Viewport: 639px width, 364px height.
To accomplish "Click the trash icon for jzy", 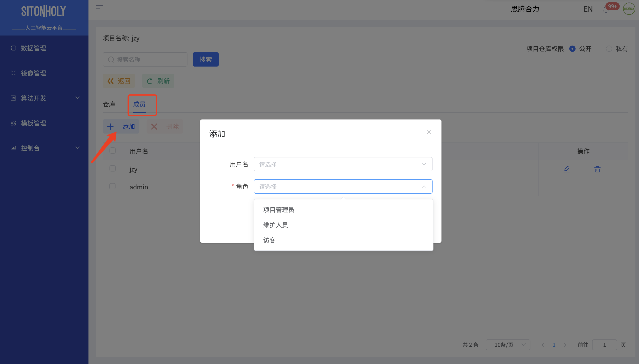I will point(597,169).
